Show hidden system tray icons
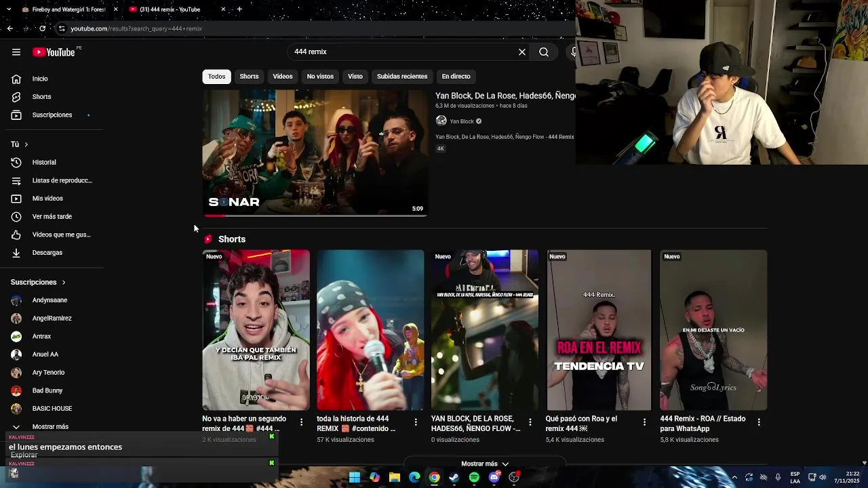 pyautogui.click(x=734, y=477)
